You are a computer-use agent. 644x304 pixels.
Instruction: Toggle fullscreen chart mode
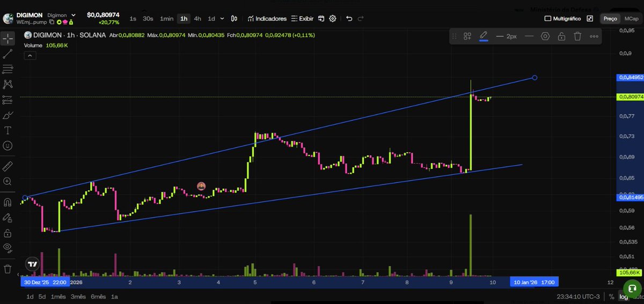590,18
